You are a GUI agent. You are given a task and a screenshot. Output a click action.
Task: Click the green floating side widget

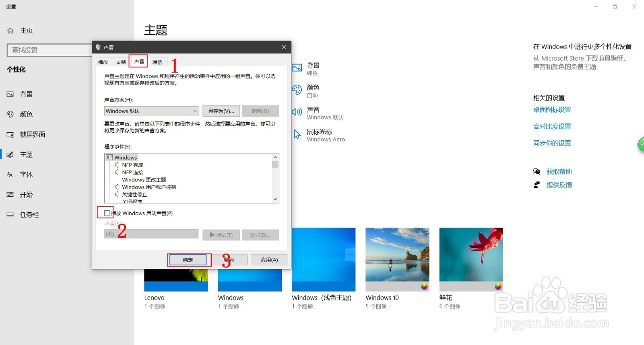[641, 144]
